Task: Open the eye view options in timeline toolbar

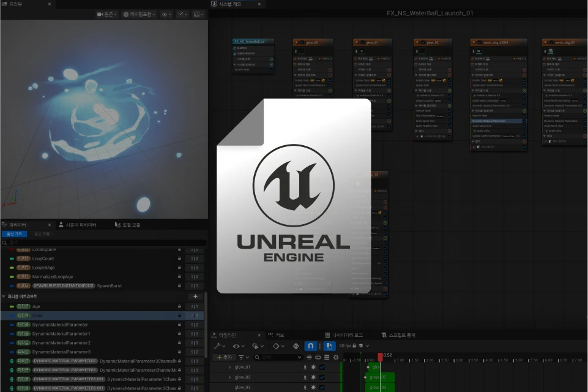Action: [239, 346]
